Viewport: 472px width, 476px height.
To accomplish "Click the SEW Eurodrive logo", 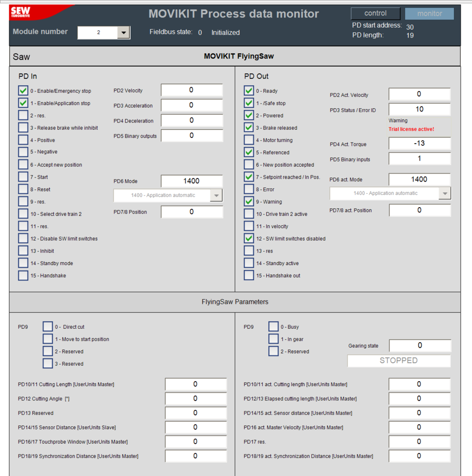I will pos(21,12).
